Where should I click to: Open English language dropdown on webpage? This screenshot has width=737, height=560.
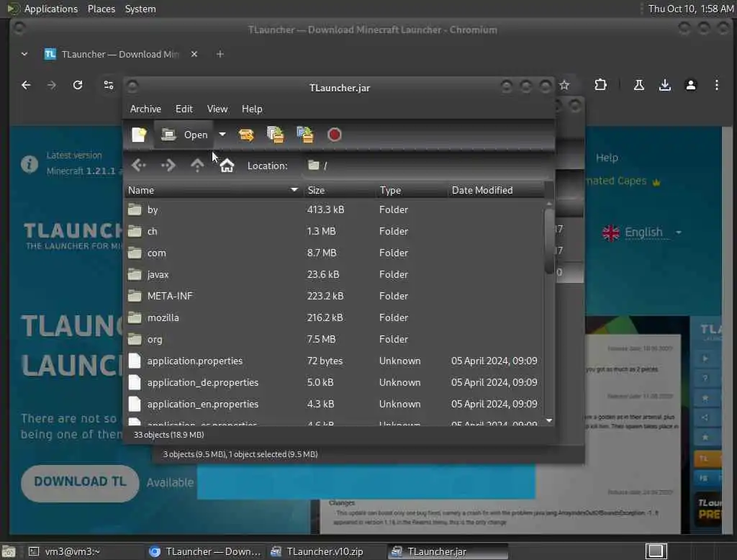coord(642,232)
